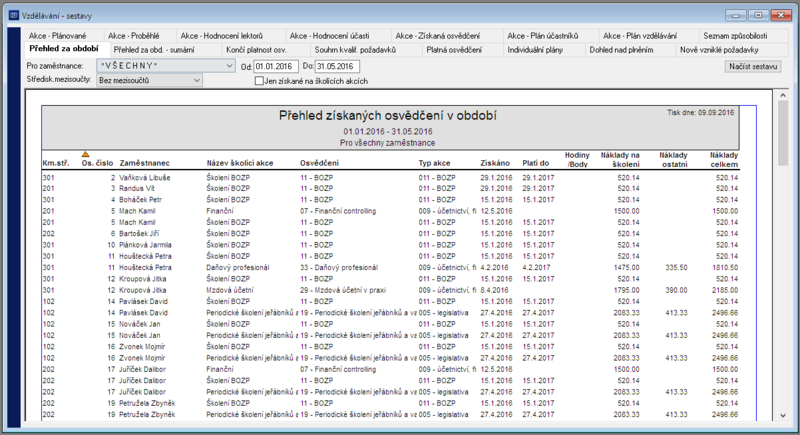Click scrollbar up arrow of report

(x=783, y=95)
